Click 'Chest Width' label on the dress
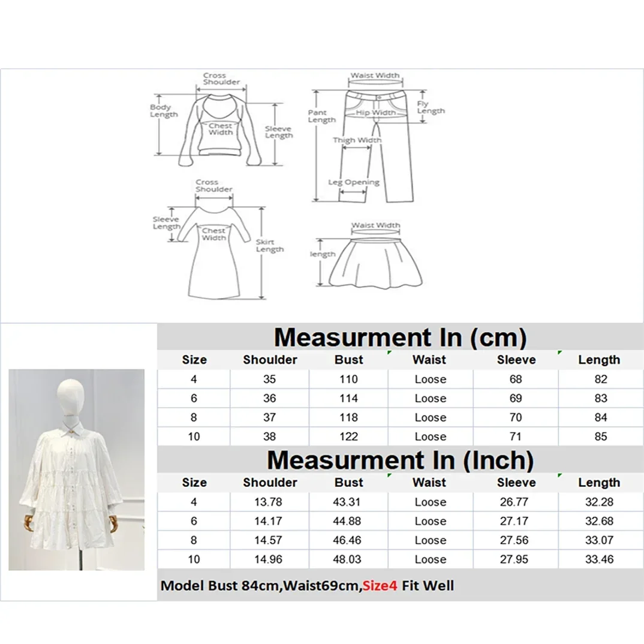 pos(213,234)
